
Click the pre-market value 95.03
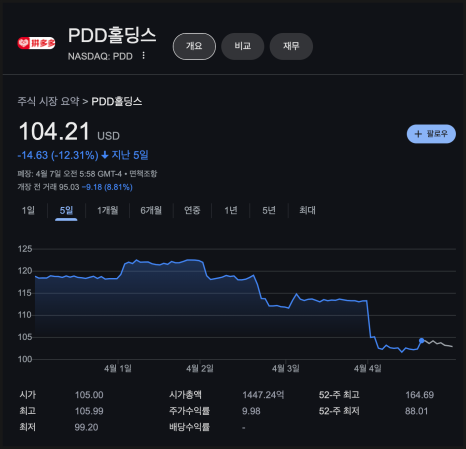(x=69, y=187)
